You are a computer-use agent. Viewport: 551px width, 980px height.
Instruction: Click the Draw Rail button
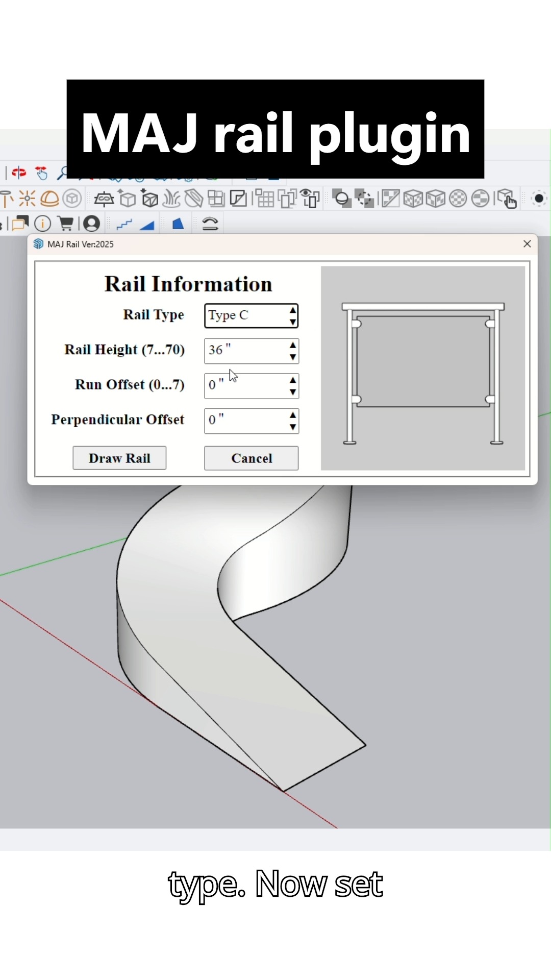coord(119,458)
